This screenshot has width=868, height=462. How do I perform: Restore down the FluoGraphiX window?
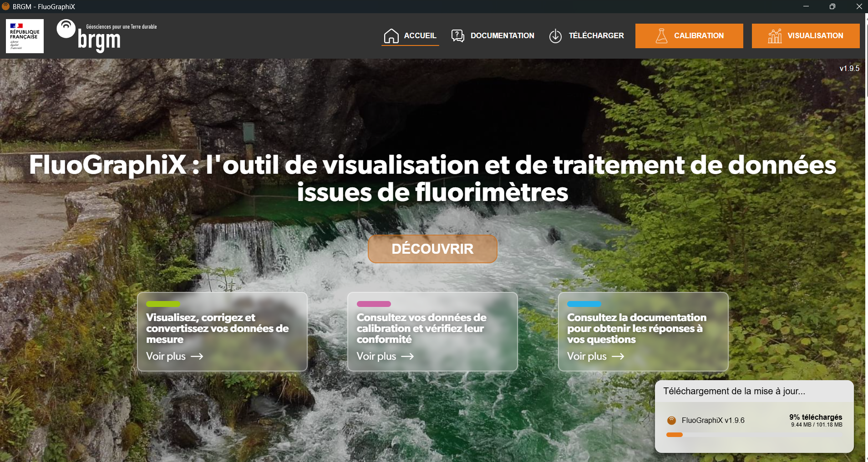point(832,6)
